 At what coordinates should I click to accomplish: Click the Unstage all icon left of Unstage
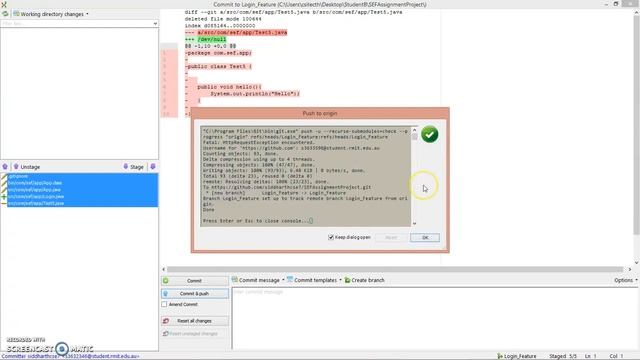pos(5,167)
